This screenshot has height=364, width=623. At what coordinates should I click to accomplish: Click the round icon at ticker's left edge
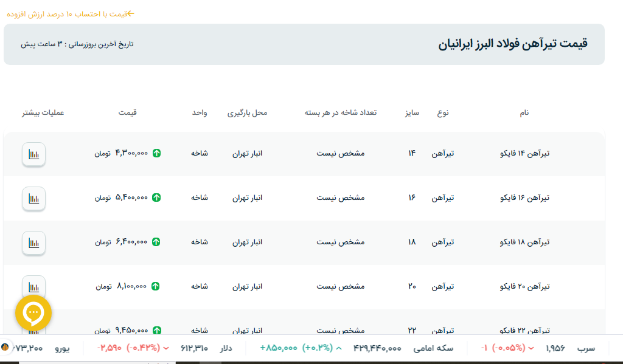(5, 348)
